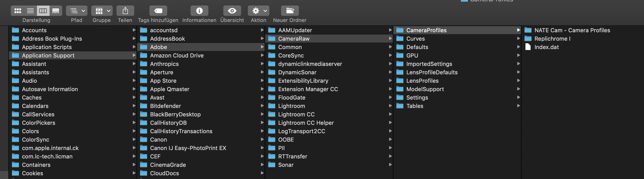Expand arrow beside Defaults folder
Screen dimensions: 644x179
(x=518, y=47)
